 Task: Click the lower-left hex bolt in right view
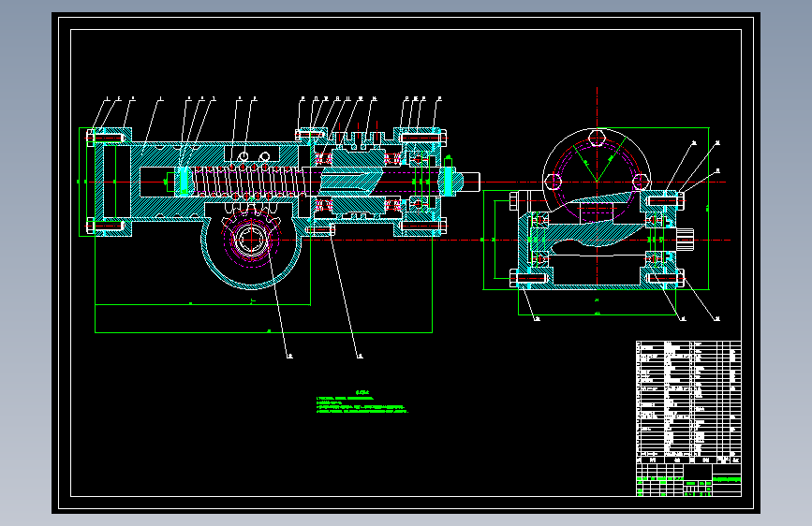(x=515, y=277)
